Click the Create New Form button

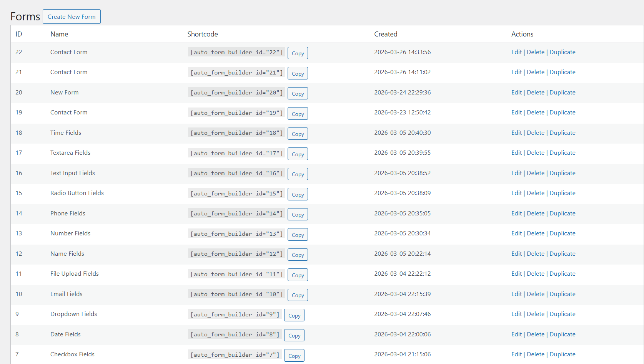tap(72, 17)
